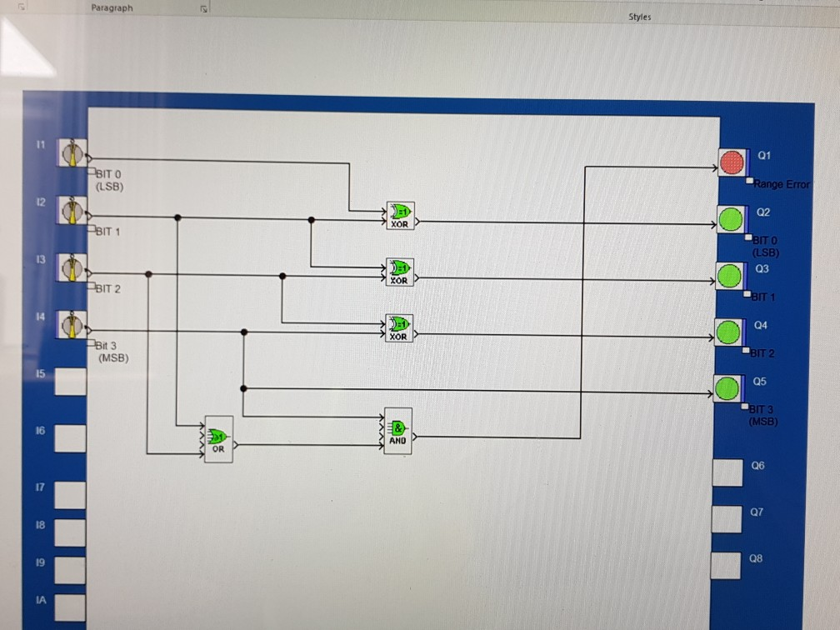This screenshot has height=630, width=840.
Task: Click the empty Q8 output slot
Action: tap(726, 566)
